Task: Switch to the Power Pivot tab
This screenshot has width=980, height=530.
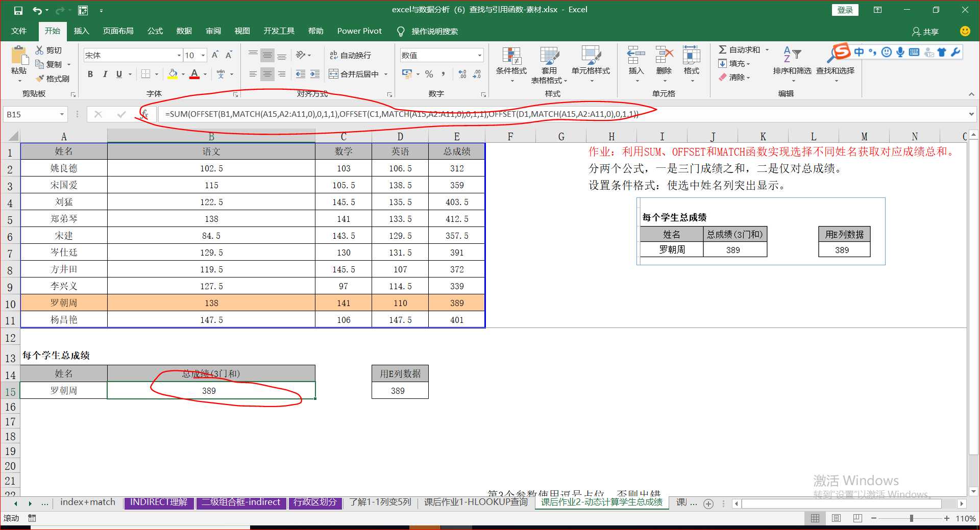Action: tap(359, 31)
